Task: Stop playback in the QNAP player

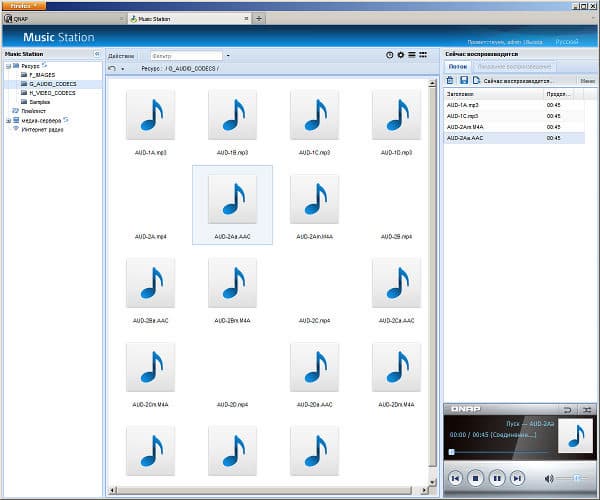Action: pyautogui.click(x=475, y=478)
